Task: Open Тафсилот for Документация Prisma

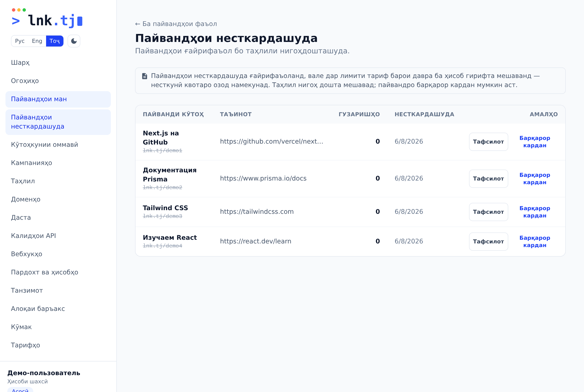Action: [x=488, y=179]
